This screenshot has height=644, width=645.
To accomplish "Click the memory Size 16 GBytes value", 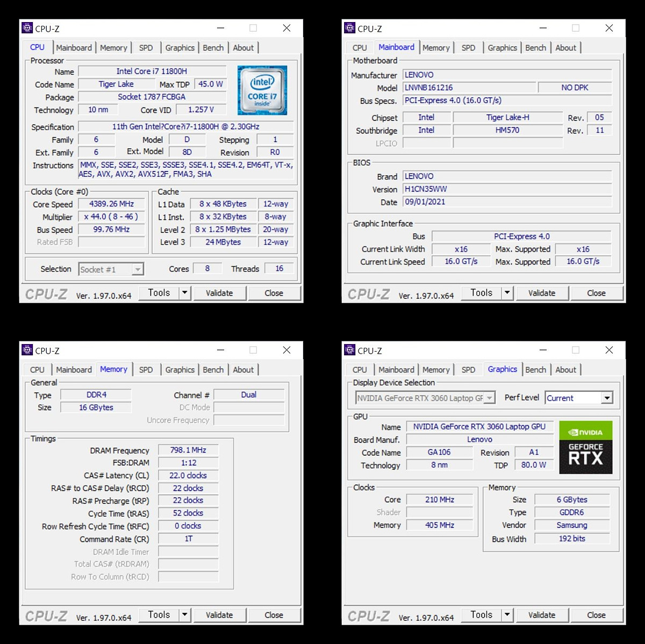I will click(x=96, y=407).
